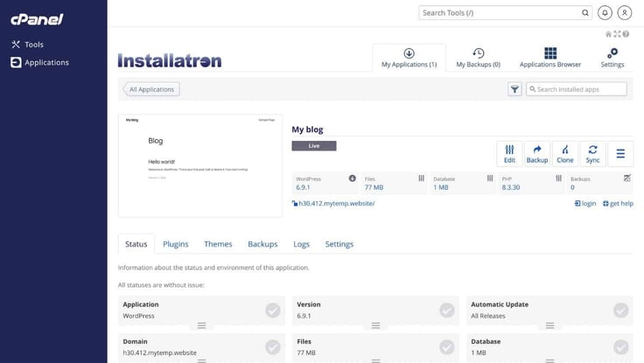The width and height of the screenshot is (644, 363).
Task: Click the Installatron logo
Action: [170, 60]
